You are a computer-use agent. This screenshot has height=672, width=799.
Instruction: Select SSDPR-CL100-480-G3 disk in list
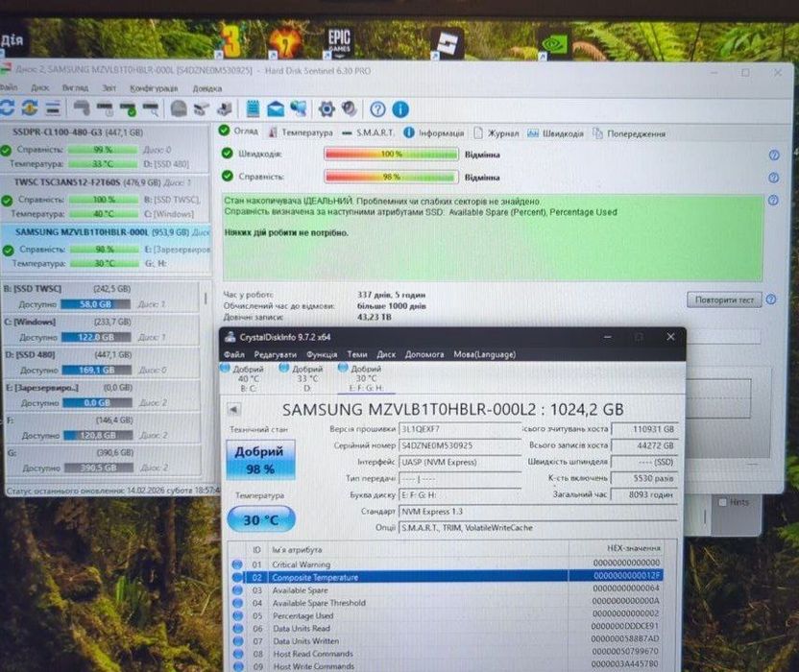(105, 148)
